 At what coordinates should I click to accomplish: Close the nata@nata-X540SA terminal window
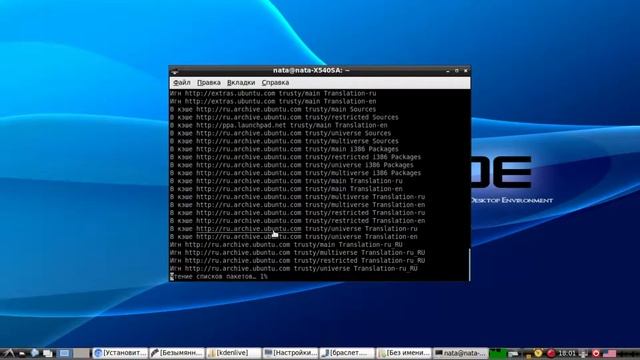(466, 71)
